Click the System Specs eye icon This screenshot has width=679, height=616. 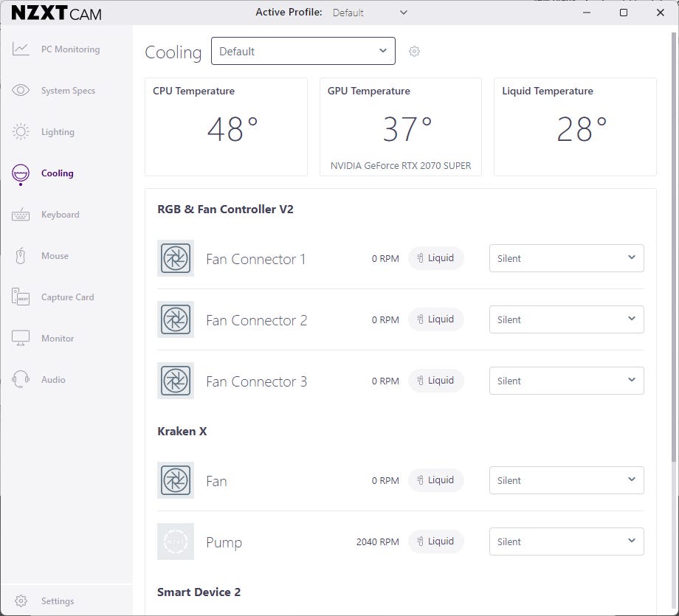pos(21,90)
